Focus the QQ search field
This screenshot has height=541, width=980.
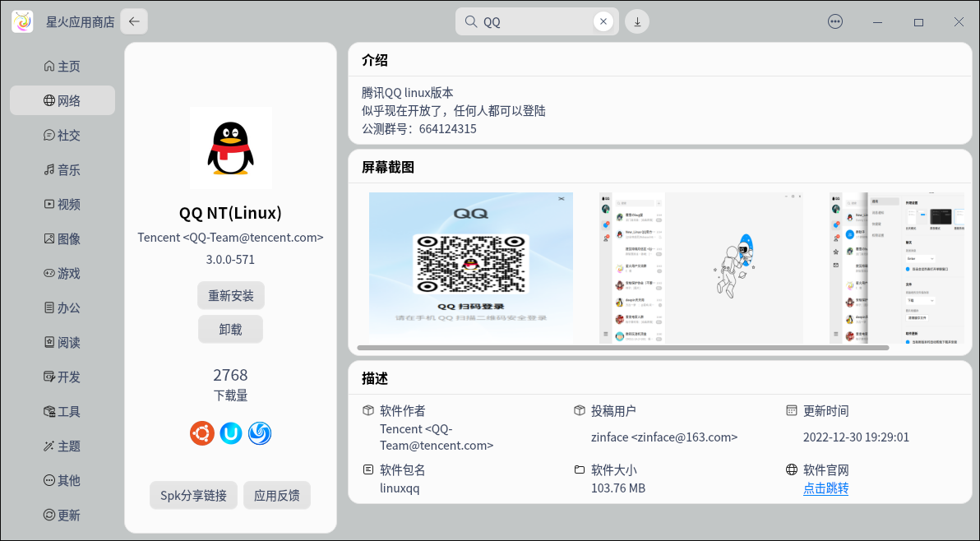[x=537, y=22]
